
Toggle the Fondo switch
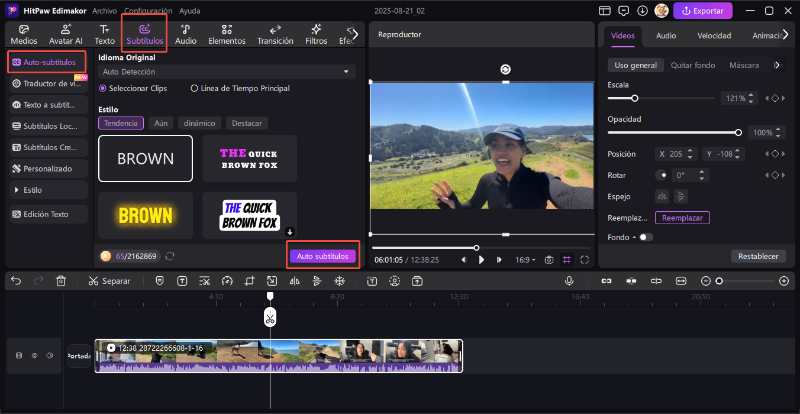pos(646,237)
